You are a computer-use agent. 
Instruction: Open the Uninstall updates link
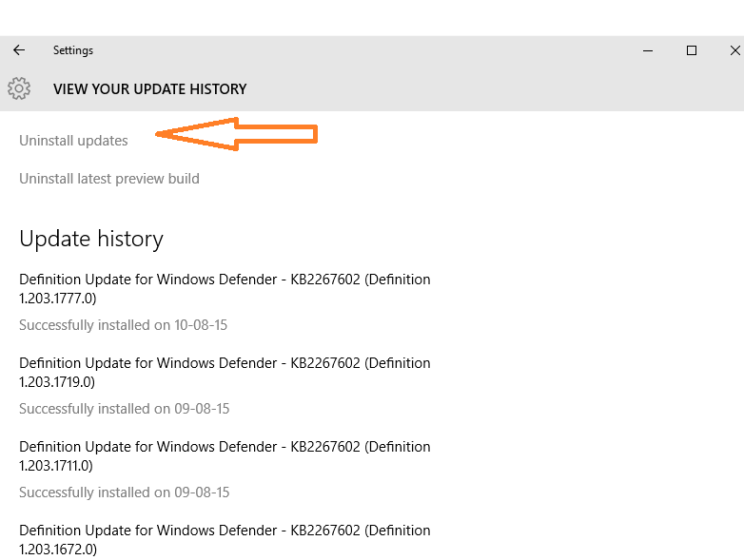coord(73,141)
